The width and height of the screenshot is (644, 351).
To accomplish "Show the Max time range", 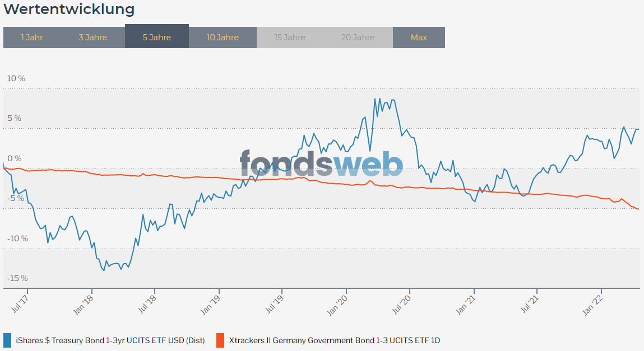I will click(419, 38).
